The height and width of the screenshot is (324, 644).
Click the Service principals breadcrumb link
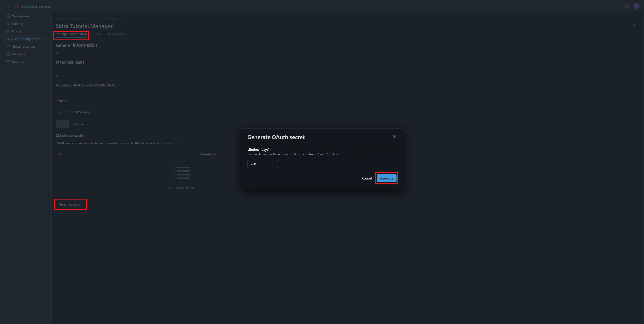coord(68,19)
